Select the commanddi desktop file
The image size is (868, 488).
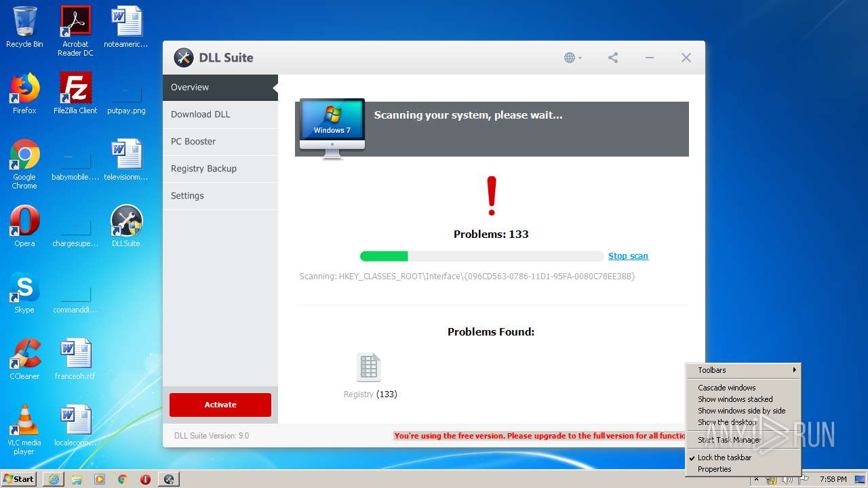(75, 298)
